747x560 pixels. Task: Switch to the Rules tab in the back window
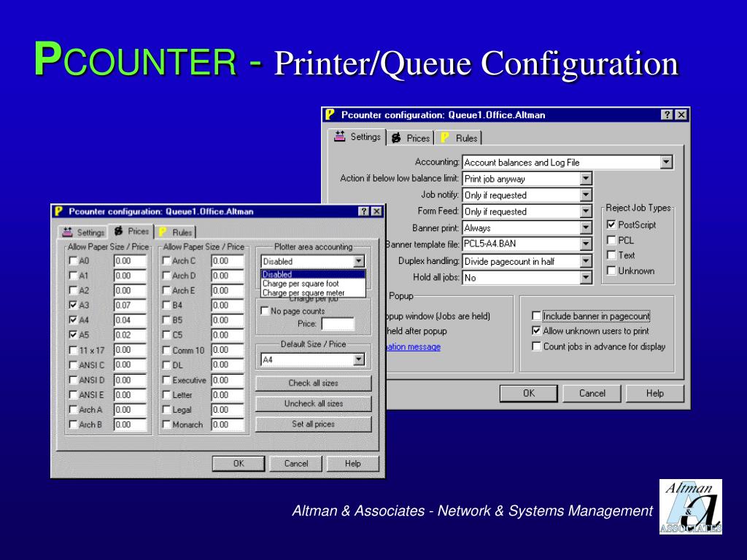point(458,138)
